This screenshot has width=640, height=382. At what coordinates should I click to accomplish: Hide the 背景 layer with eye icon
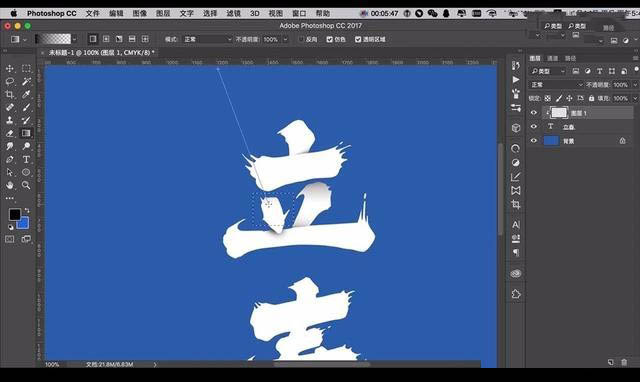point(533,141)
